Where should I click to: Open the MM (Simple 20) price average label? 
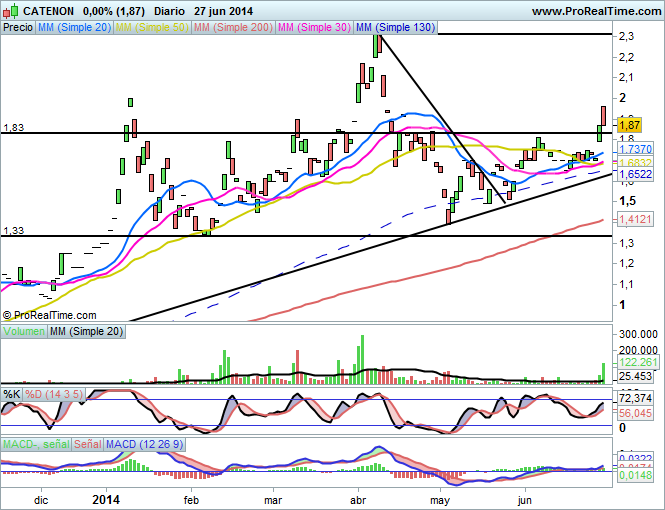pos(74,28)
